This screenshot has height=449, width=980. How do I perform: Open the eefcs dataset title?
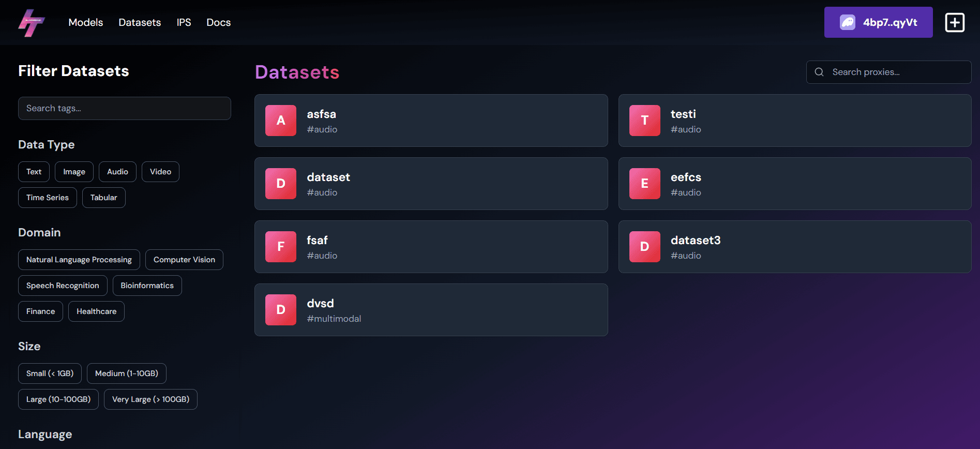(x=686, y=177)
